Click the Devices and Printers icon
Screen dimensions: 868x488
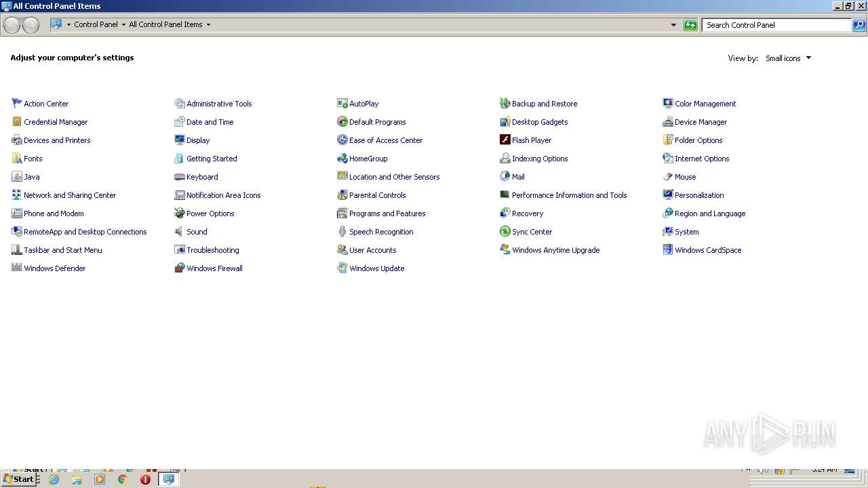17,140
